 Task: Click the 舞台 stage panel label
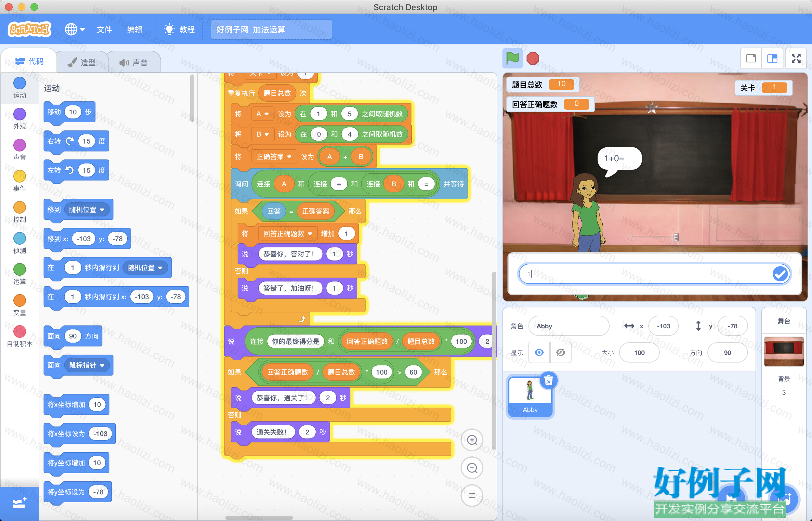[x=784, y=321]
